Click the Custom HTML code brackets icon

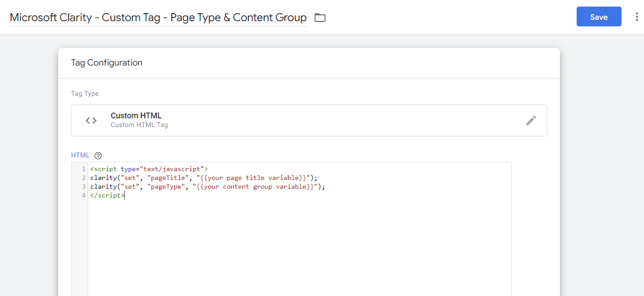tap(91, 121)
